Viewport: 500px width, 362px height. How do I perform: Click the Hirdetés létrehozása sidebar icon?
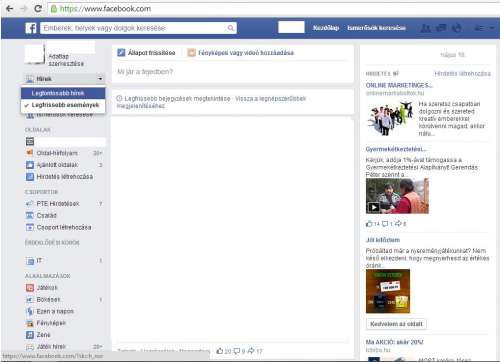pos(30,177)
